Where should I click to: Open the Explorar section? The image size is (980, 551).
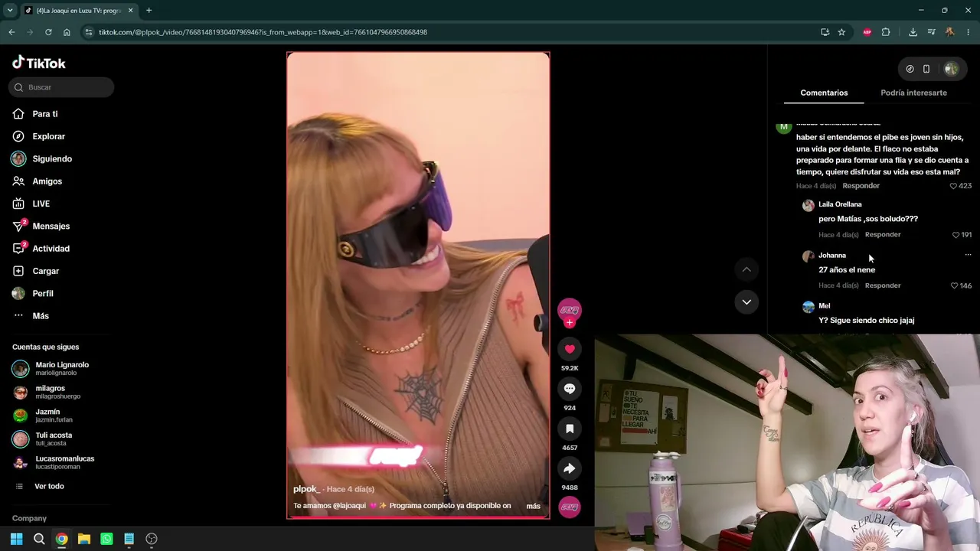(49, 136)
